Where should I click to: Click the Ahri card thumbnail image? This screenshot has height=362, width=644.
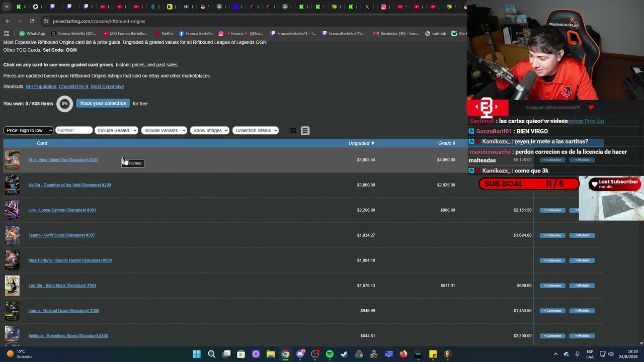[x=12, y=160]
